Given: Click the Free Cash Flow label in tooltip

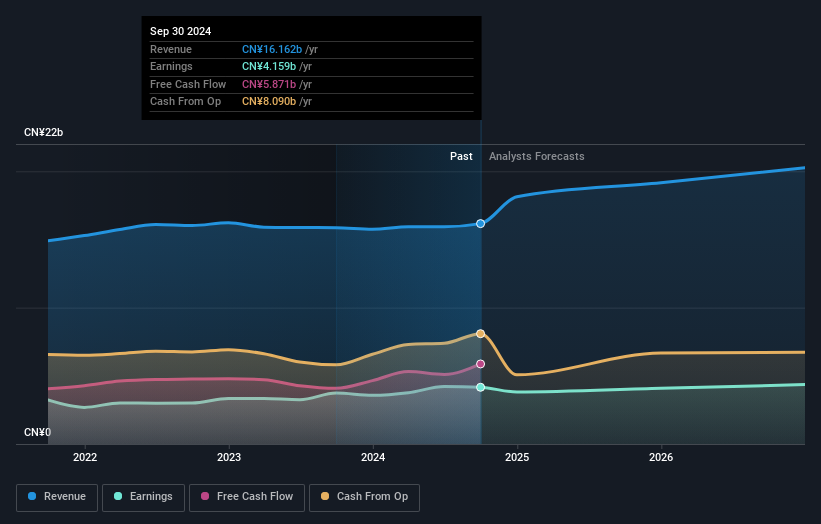Looking at the screenshot, I should click(x=188, y=84).
